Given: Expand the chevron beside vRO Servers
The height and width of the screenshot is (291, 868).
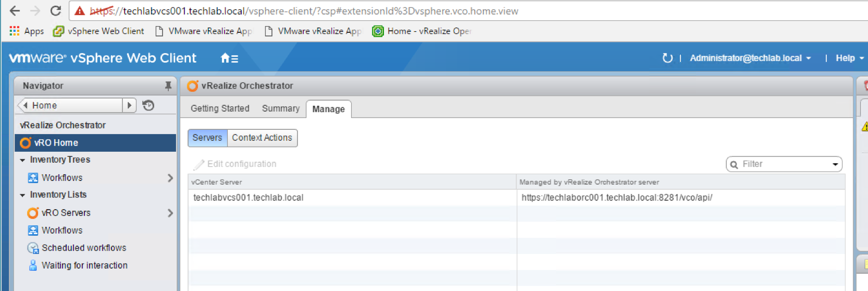Looking at the screenshot, I should [170, 213].
